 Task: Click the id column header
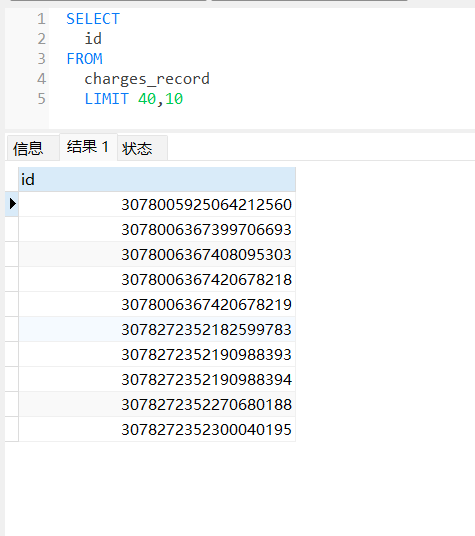(x=157, y=179)
